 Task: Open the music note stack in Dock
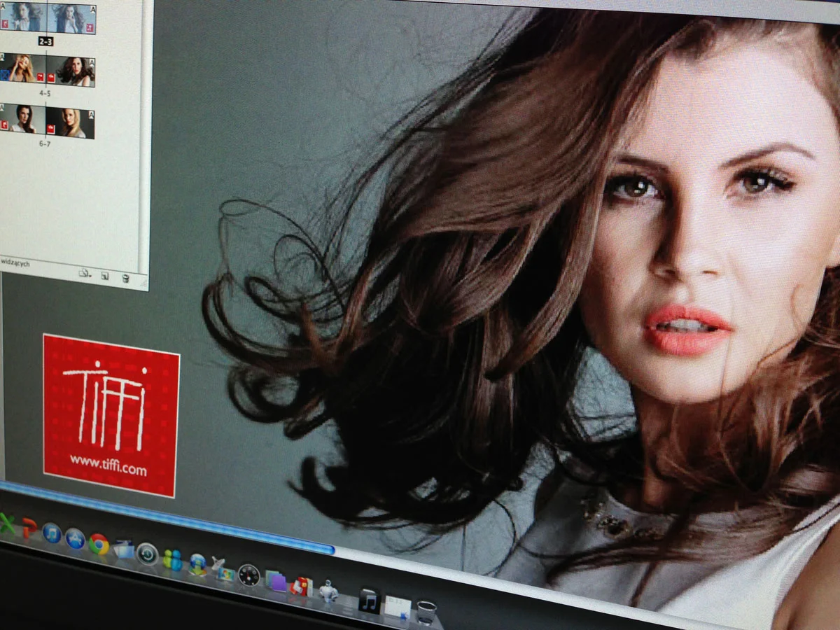click(x=369, y=601)
